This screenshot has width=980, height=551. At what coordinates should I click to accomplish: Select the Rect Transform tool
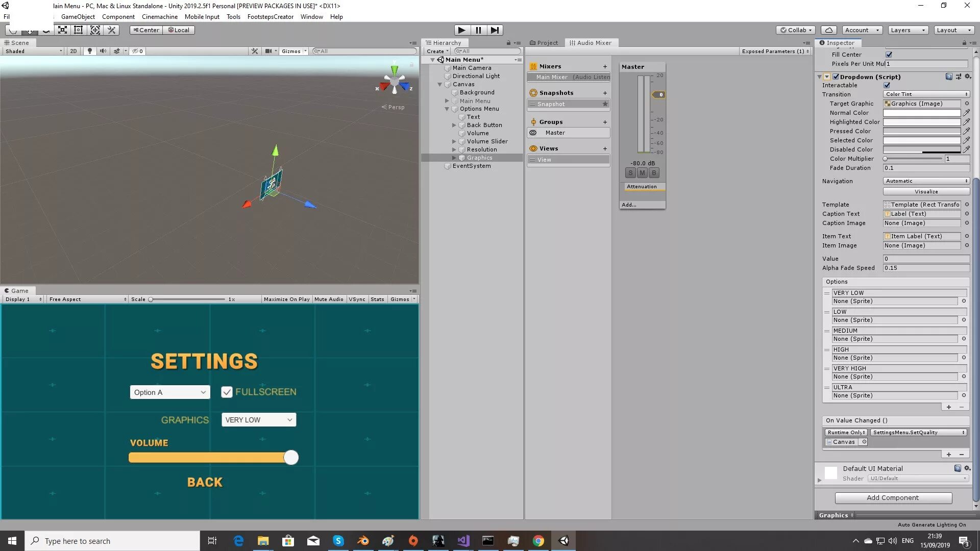point(79,30)
